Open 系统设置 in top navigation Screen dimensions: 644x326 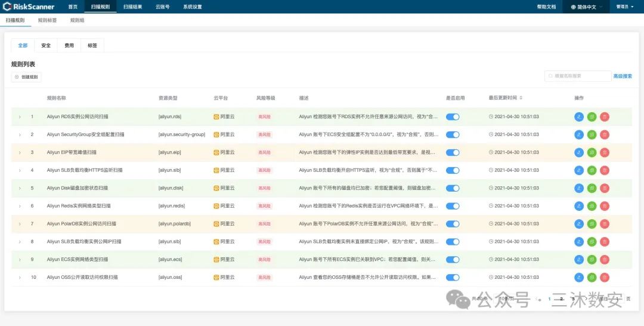[x=192, y=7]
